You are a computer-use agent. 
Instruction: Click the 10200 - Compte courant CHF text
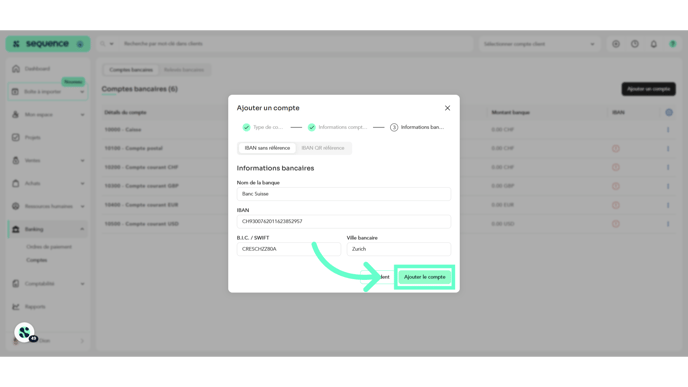141,167
